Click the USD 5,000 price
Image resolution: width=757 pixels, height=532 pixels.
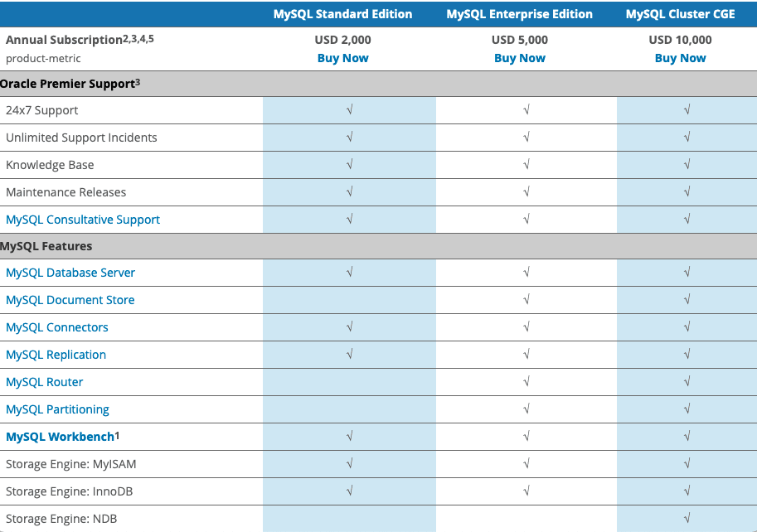520,40
